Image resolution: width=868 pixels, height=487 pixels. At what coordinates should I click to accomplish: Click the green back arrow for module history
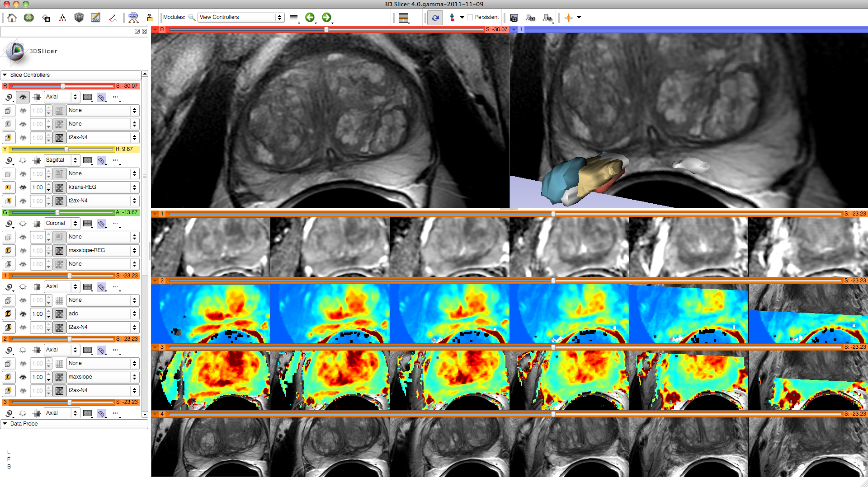click(x=310, y=18)
